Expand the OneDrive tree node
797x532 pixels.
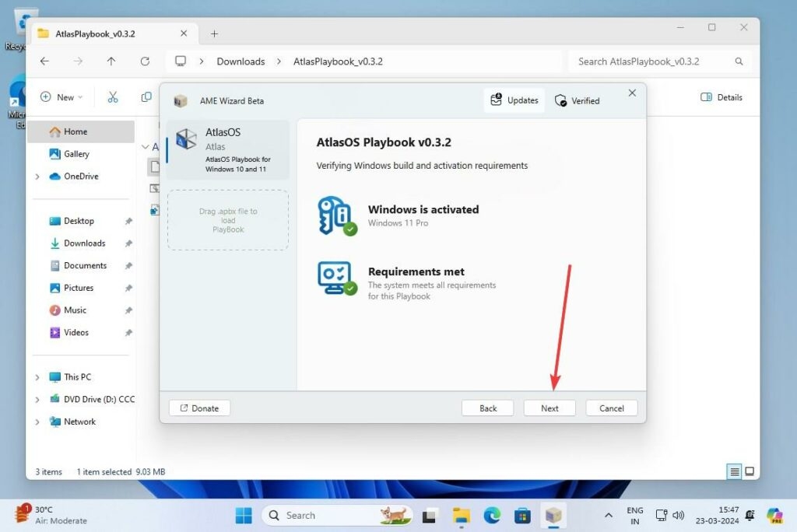tap(37, 177)
